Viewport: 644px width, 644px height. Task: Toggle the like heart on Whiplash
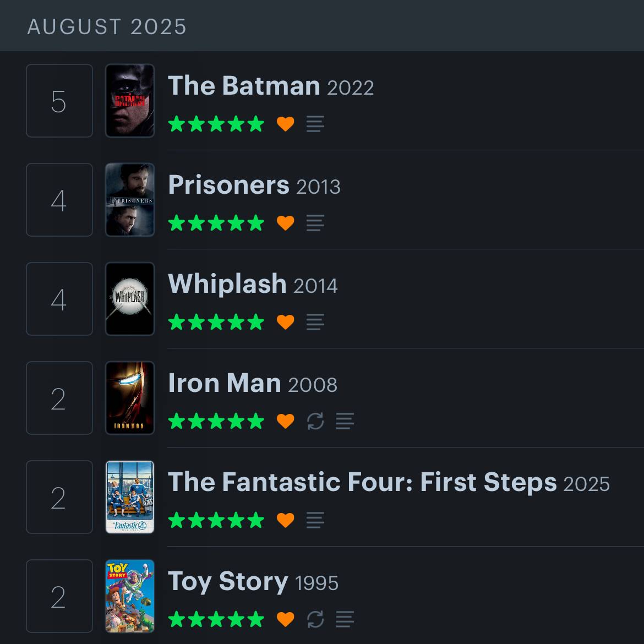click(285, 322)
